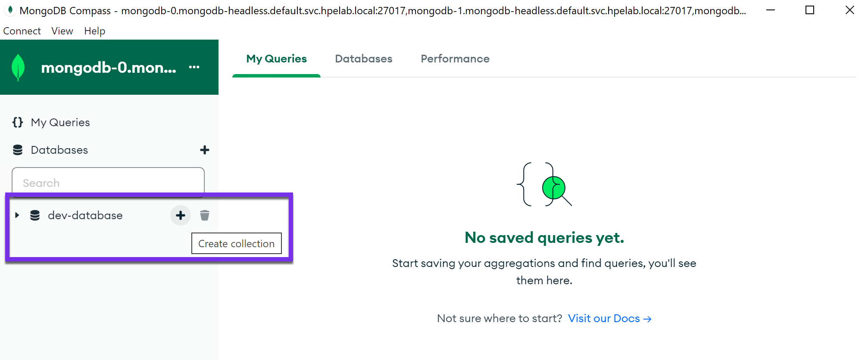Click the MongoDB leaf logo in sidebar
Screen dimensions: 868x360
[17, 67]
